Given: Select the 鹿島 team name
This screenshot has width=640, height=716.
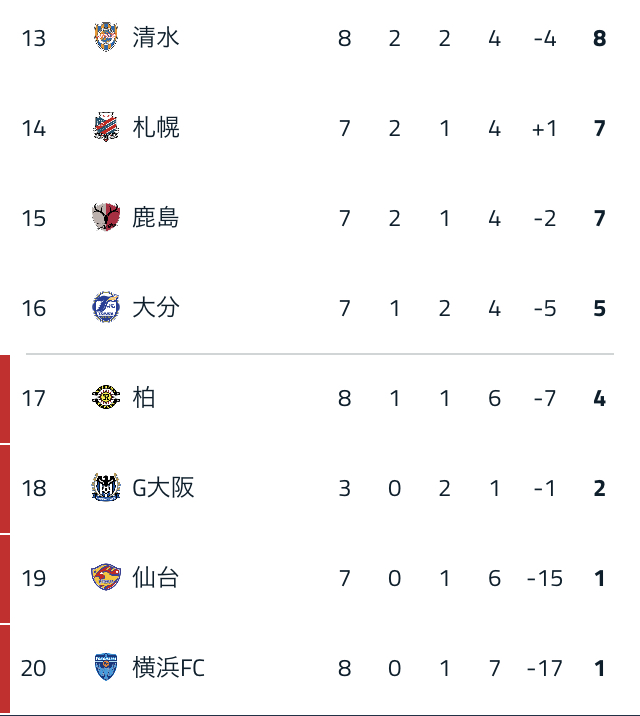Looking at the screenshot, I should coord(156,217).
